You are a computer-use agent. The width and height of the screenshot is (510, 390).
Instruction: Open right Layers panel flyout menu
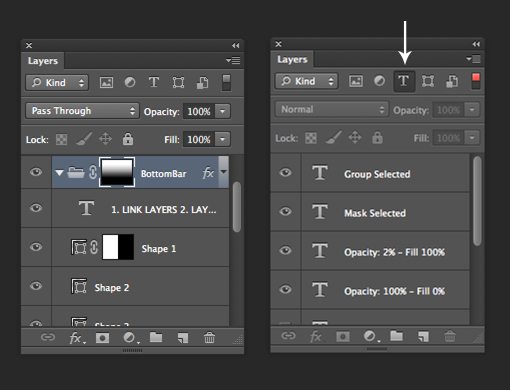pos(473,59)
